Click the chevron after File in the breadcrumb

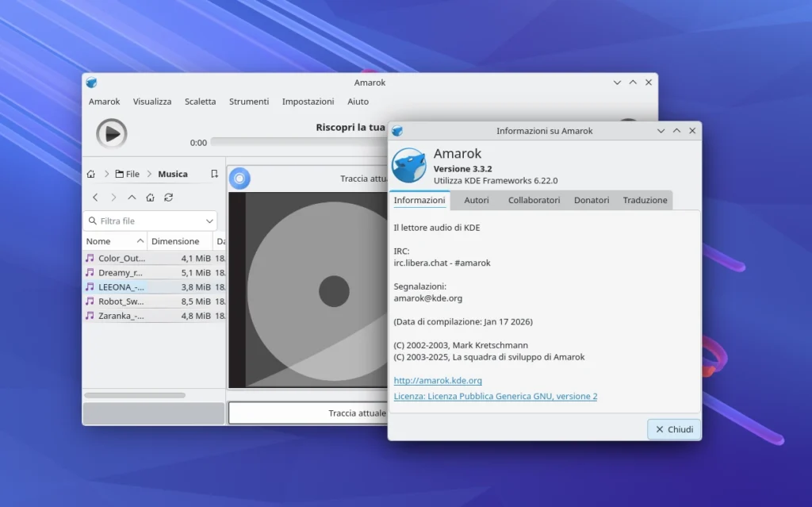[x=150, y=173]
